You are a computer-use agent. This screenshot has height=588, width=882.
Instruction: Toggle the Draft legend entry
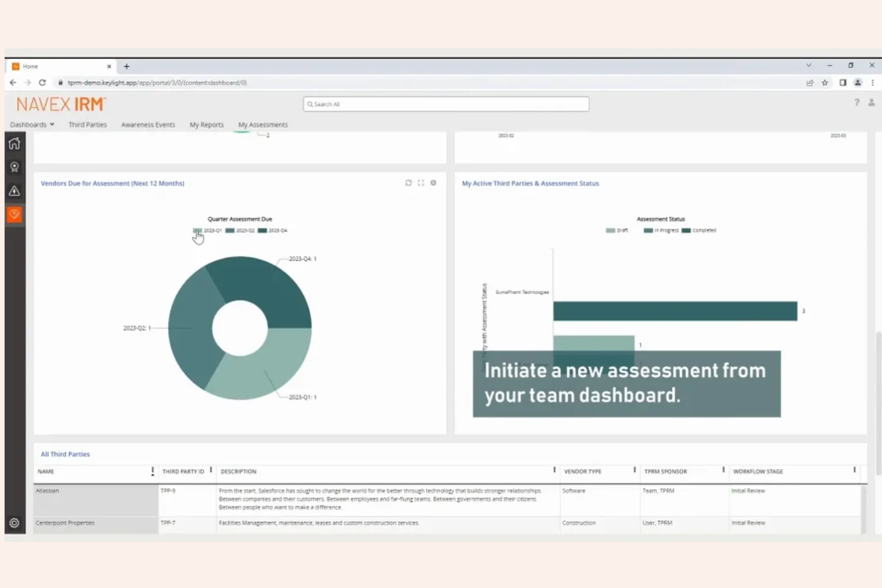click(617, 231)
